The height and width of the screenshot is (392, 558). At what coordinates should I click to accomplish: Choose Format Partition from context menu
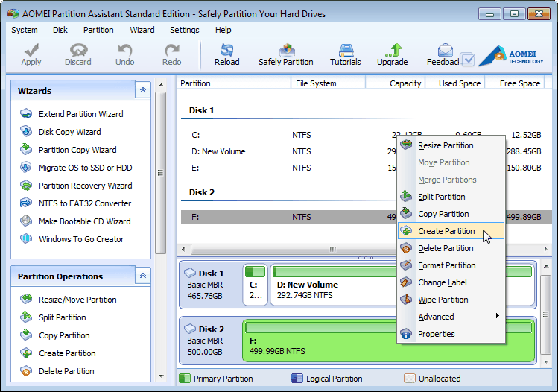pyautogui.click(x=451, y=265)
